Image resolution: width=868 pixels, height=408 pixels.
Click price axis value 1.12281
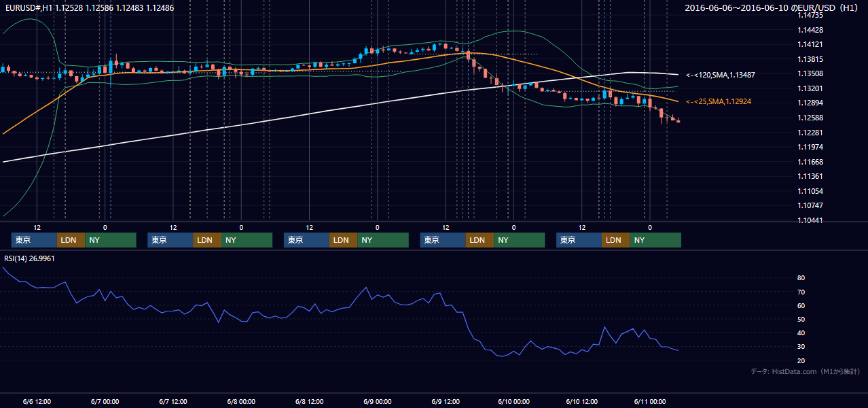(x=810, y=133)
